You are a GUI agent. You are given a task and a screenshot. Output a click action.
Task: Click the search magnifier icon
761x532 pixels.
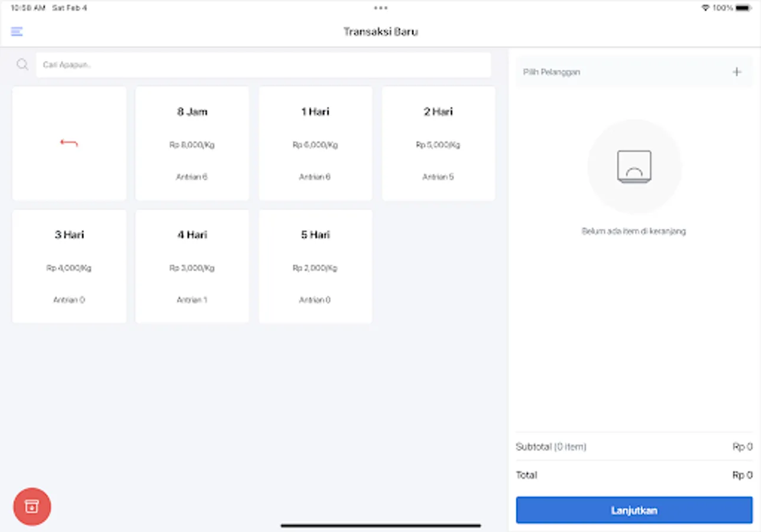pos(22,64)
